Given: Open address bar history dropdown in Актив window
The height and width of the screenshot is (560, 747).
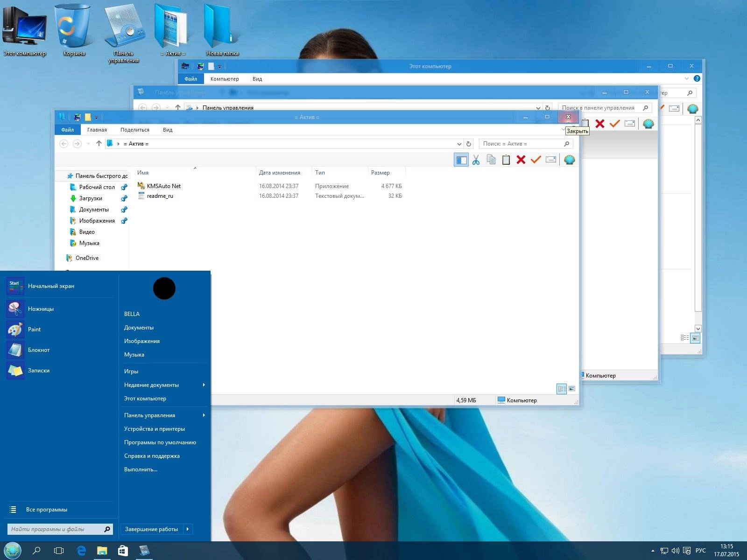Looking at the screenshot, I should tap(459, 144).
